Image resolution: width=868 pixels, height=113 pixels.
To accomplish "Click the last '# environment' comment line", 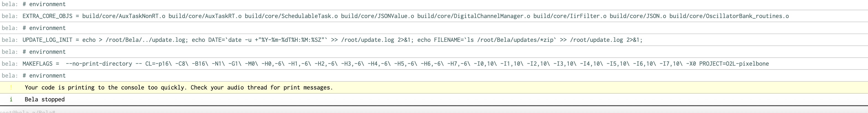I will (x=44, y=75).
